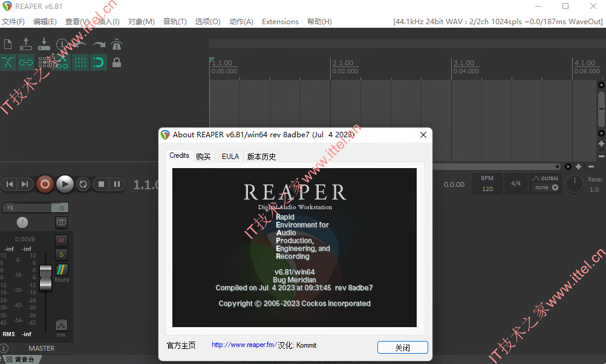Save project using download arrow icon

[x=44, y=44]
